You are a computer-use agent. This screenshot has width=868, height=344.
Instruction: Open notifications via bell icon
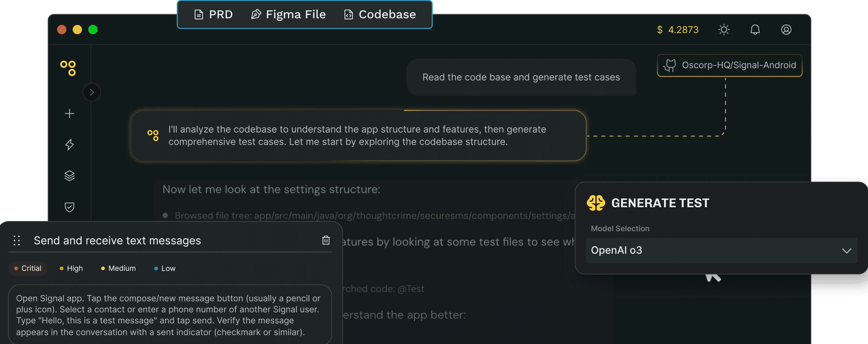pos(755,30)
